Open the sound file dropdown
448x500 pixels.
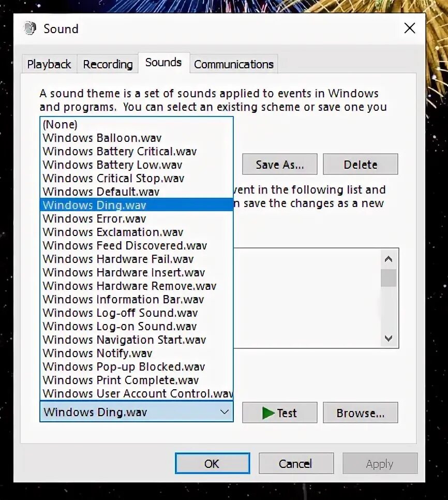pyautogui.click(x=225, y=412)
